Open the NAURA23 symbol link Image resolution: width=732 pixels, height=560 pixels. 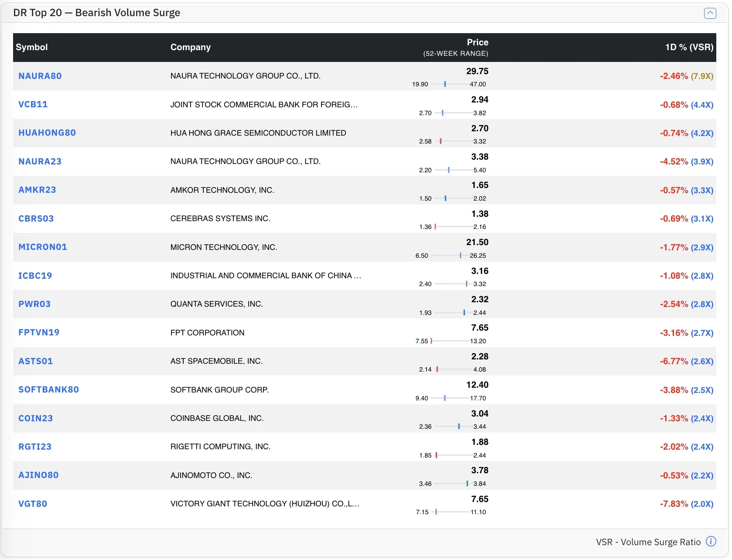[40, 161]
